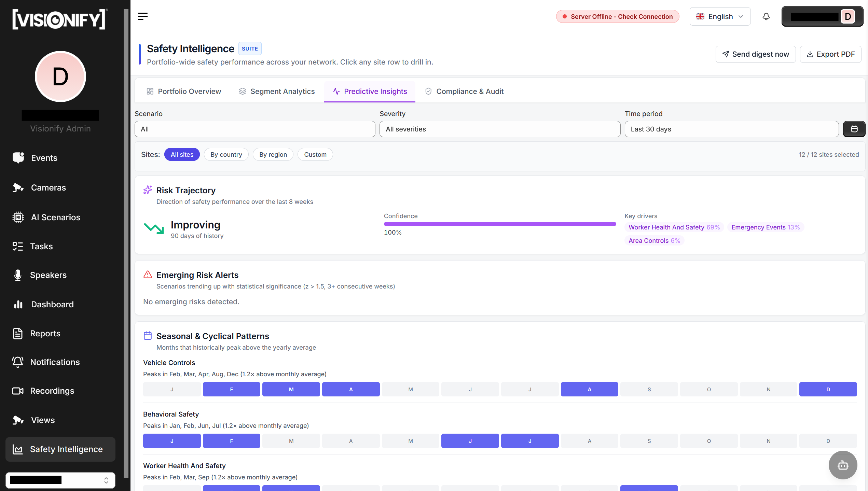Viewport: 868px width, 491px height.
Task: Click the hamburger menu icon
Action: click(x=143, y=16)
